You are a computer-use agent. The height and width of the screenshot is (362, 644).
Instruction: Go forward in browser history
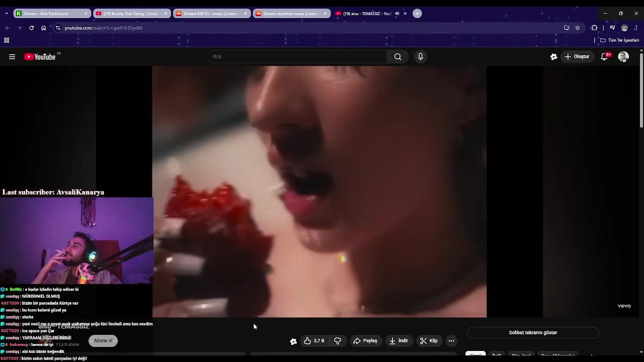pos(19,28)
